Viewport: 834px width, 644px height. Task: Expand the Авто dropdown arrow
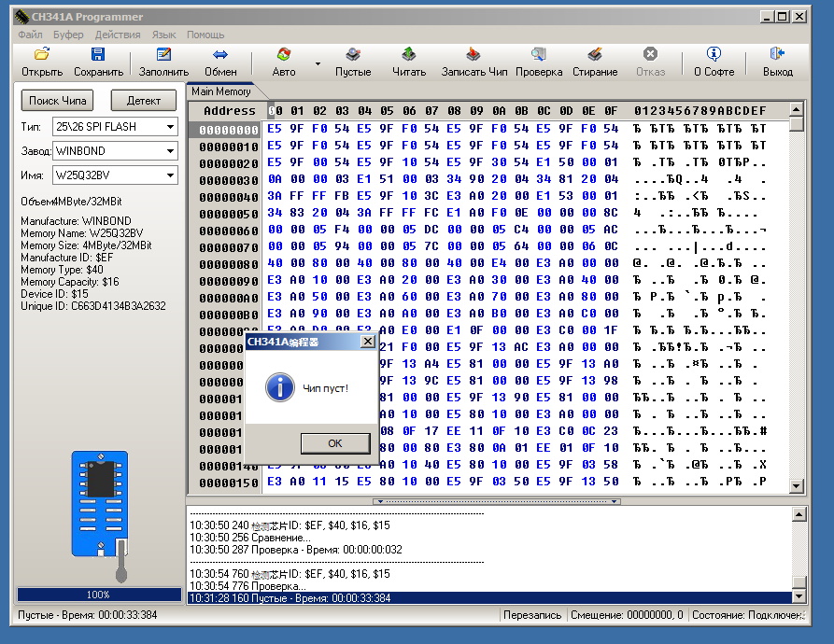click(318, 64)
